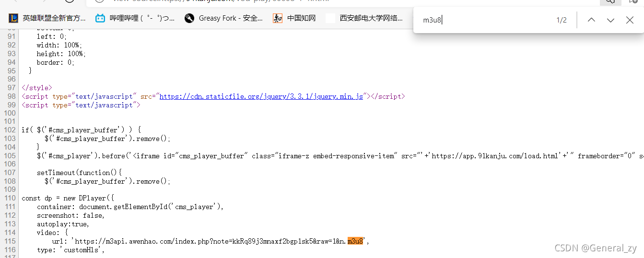Go to next find result
The width and height of the screenshot is (644, 258).
click(610, 20)
